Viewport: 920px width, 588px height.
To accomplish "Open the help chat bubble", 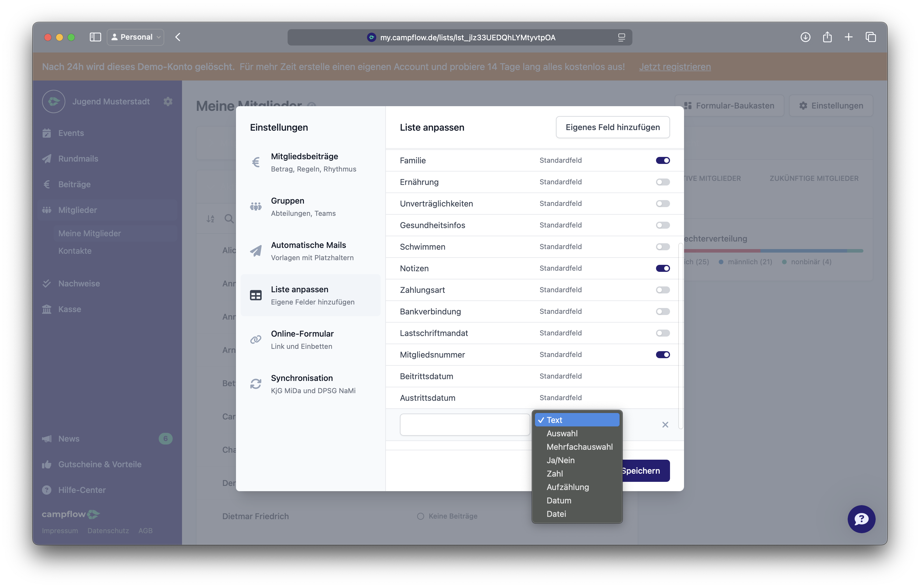I will (x=861, y=519).
